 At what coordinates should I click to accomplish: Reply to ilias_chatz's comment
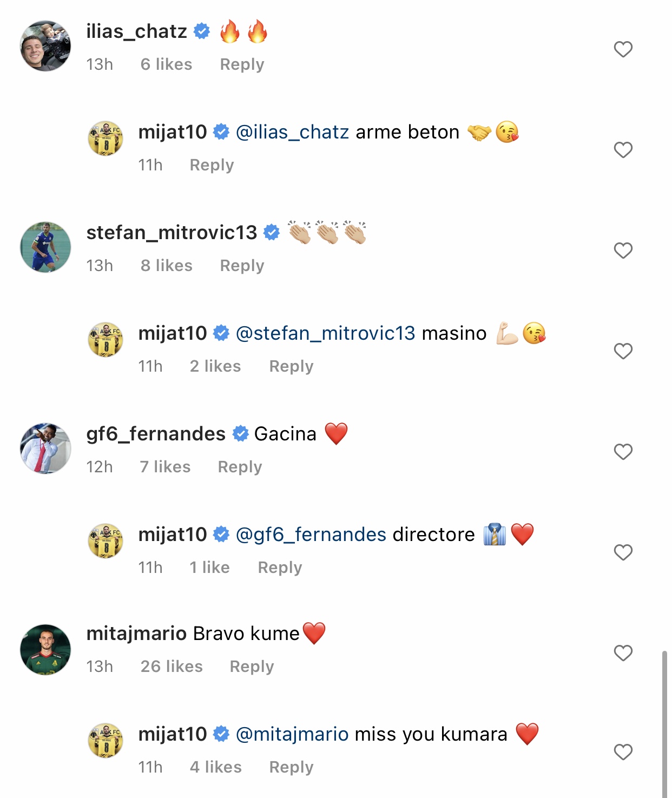point(242,64)
